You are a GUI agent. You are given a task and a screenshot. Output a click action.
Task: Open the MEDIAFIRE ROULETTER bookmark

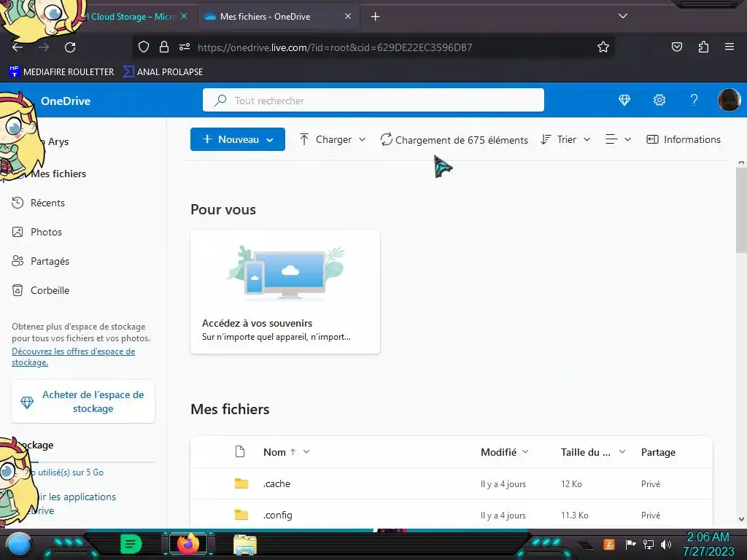62,72
